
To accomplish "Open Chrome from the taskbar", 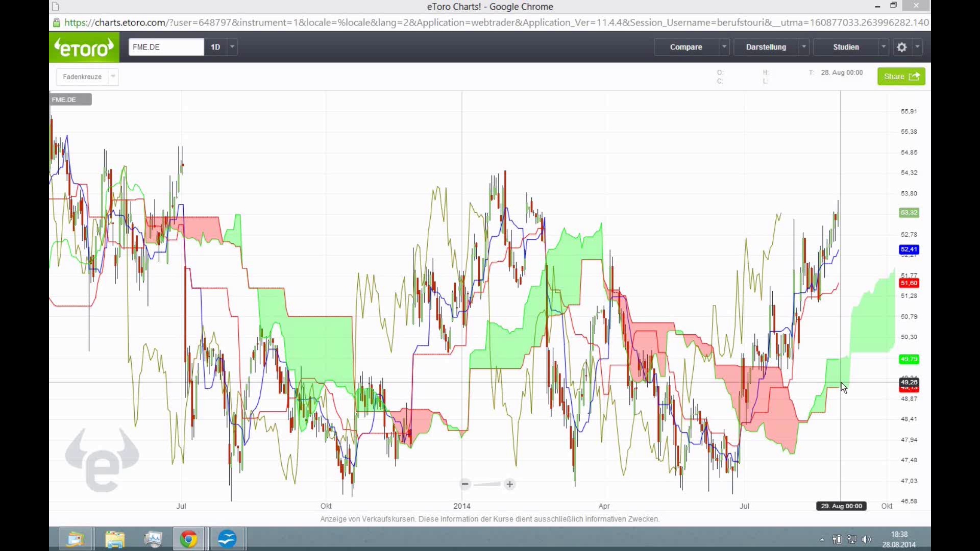I will point(188,539).
